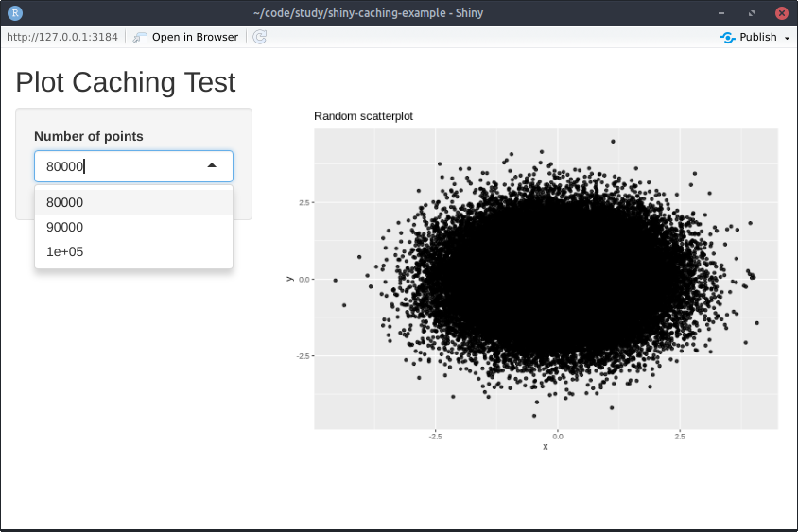This screenshot has width=798, height=532.
Task: Click the R logo icon in title bar
Action: [15, 12]
